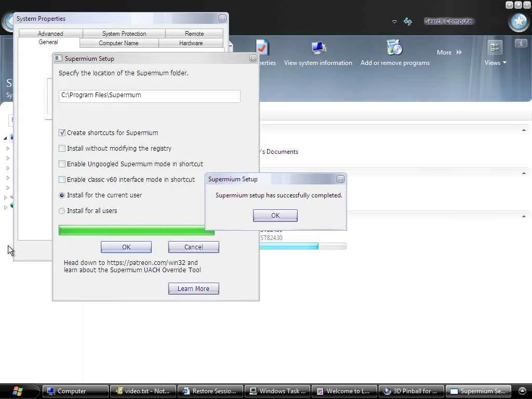Click the tray overflow arrow icon
Screen dimensions: 532x399
click(x=523, y=391)
